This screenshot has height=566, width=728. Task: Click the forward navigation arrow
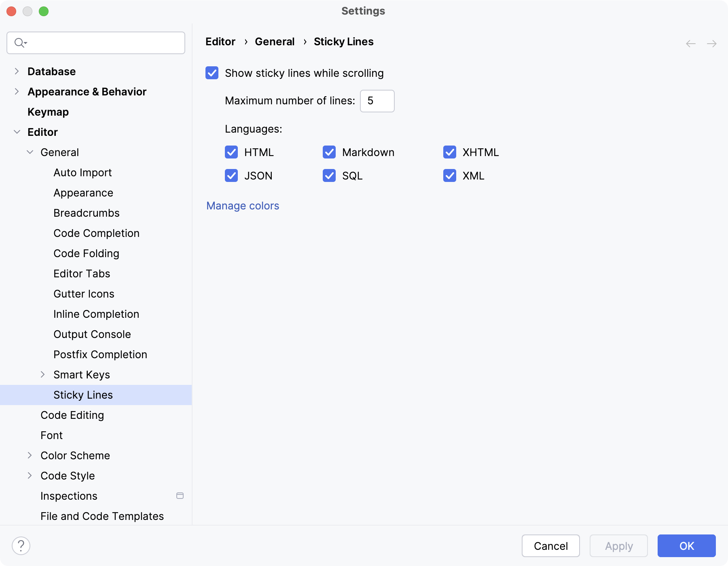[x=712, y=44]
